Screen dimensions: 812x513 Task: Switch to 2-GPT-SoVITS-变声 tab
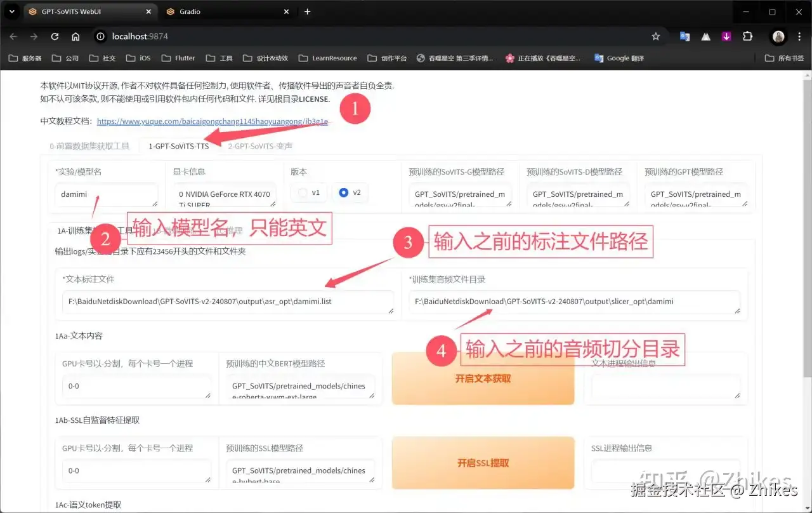tap(260, 146)
